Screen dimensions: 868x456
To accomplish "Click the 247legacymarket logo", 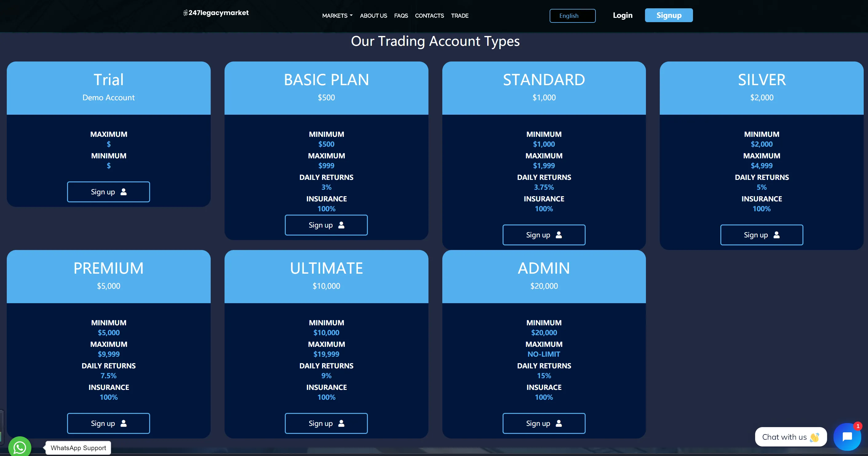I will pyautogui.click(x=216, y=13).
